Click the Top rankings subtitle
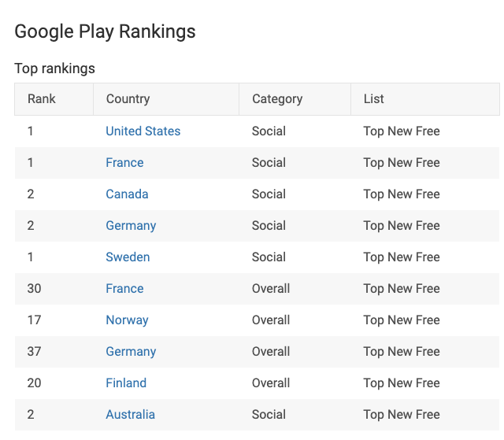The image size is (504, 440). (x=54, y=68)
